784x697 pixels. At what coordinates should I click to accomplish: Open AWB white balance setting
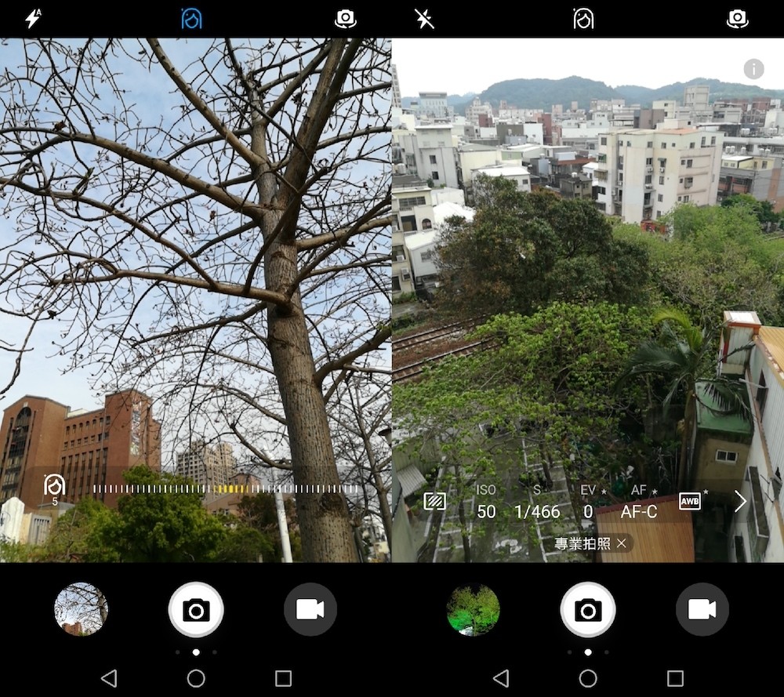[690, 500]
